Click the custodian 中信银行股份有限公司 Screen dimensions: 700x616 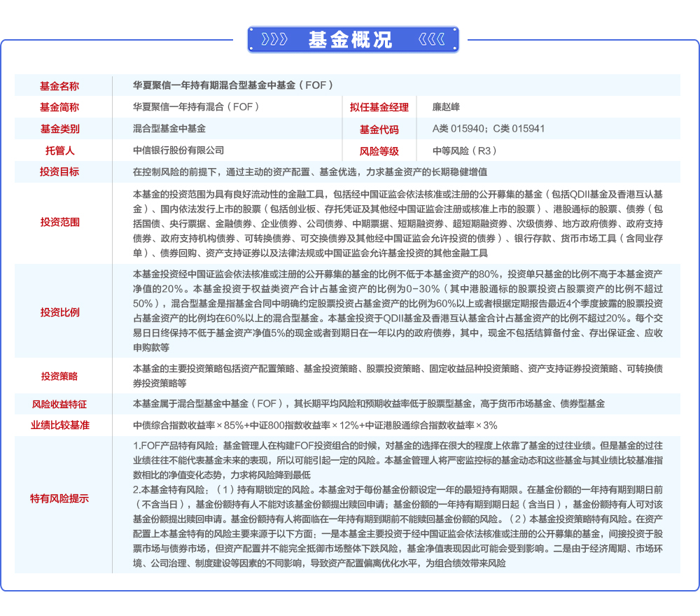tap(178, 150)
